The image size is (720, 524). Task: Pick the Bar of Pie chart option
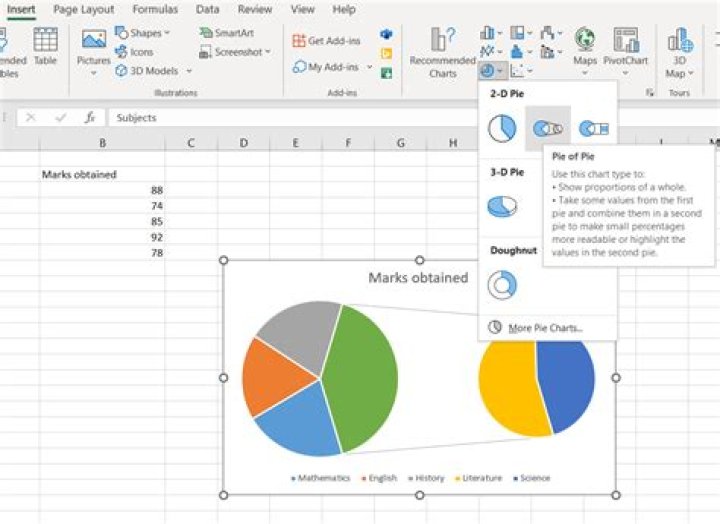click(593, 128)
